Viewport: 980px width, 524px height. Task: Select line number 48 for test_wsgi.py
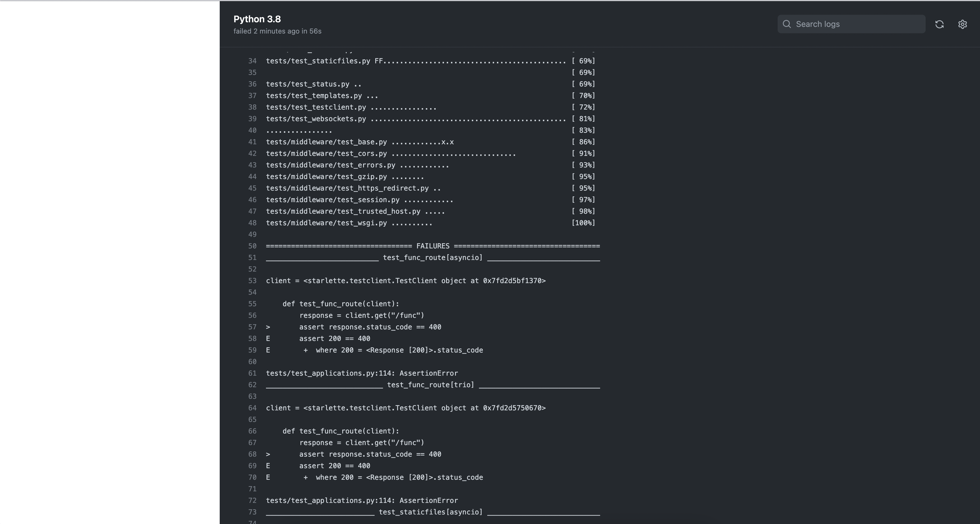click(x=252, y=223)
